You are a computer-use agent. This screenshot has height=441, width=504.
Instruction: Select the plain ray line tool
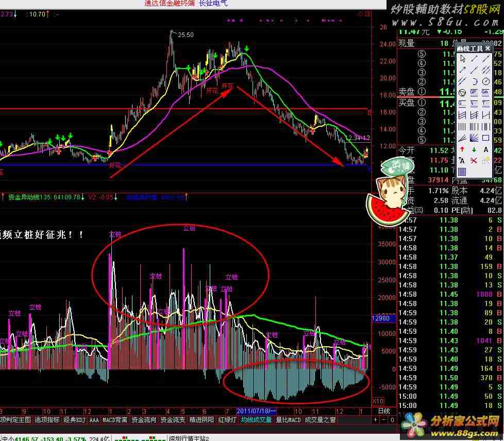point(474,70)
